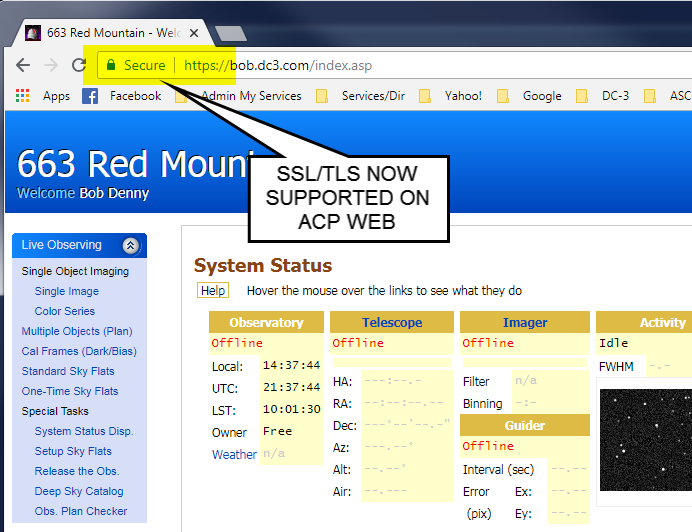Open the Weather link in Observatory panel
The height and width of the screenshot is (532, 692).
(x=234, y=454)
